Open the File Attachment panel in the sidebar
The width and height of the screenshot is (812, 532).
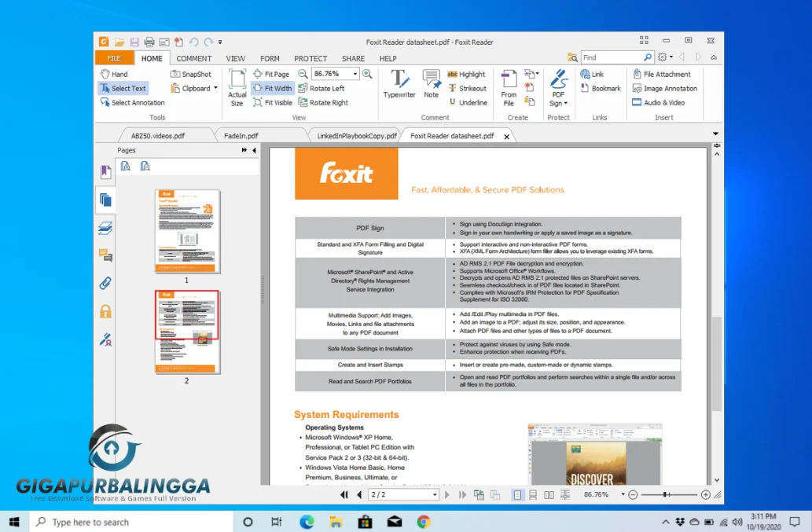(105, 283)
